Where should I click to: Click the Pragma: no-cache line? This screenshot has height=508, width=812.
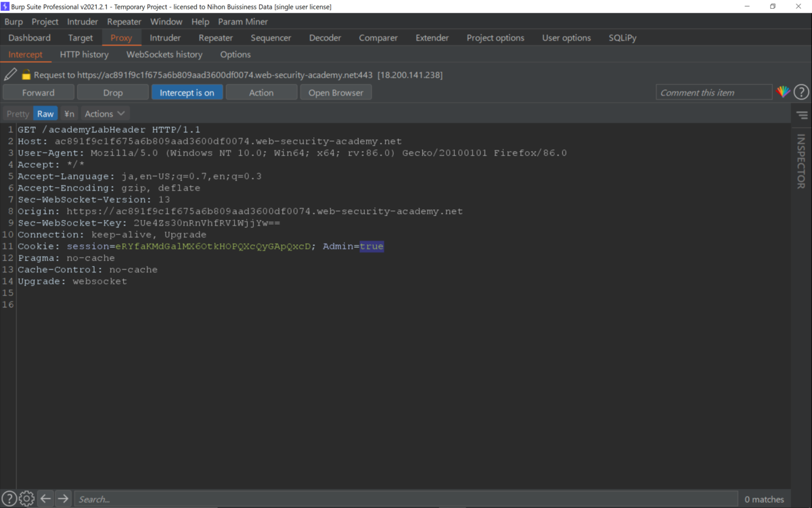click(x=66, y=258)
